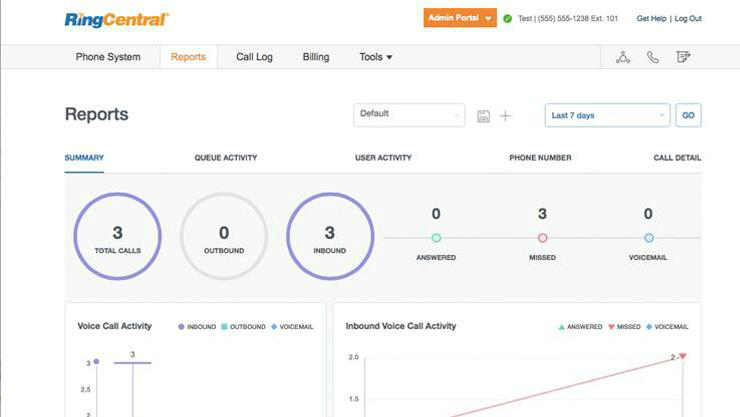Open the conference network icon in toolbar
This screenshot has width=740, height=417.
click(x=623, y=57)
